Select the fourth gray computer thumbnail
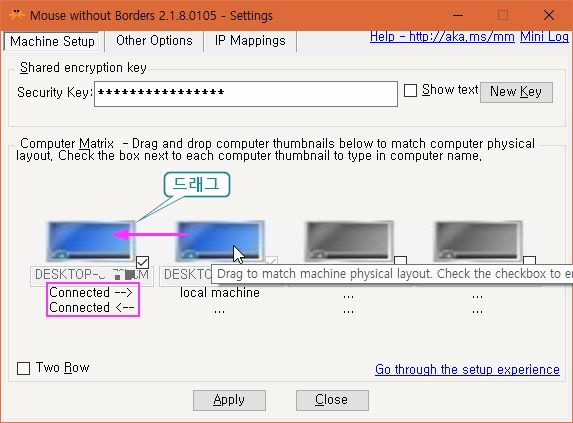Screen dimensions: 573x423 478,241
